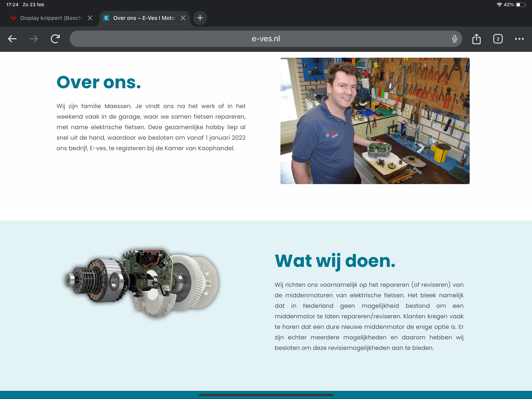The image size is (532, 399).
Task: Tap the battery indicator at 42%
Action: click(521, 4)
